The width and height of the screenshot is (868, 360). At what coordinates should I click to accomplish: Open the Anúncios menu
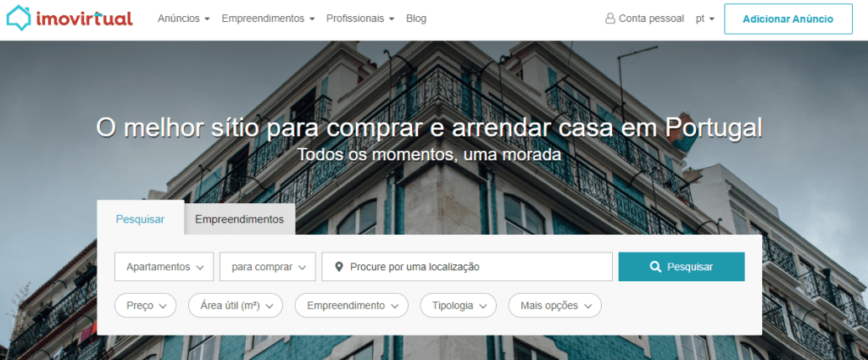(184, 19)
